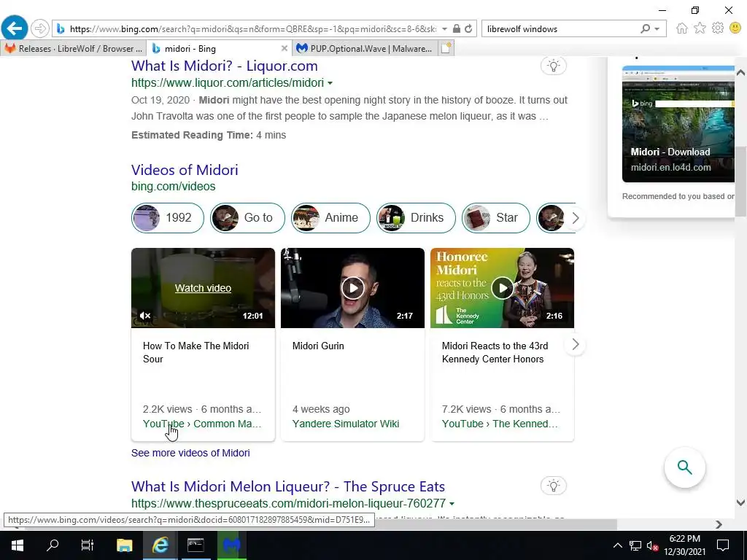Click 'YouTube › The Kenned...' source text
The height and width of the screenshot is (560, 747).
tap(500, 424)
